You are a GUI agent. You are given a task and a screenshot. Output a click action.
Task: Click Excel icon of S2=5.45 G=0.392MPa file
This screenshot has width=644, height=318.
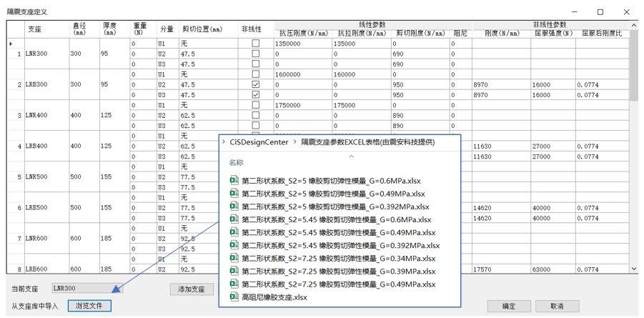pos(234,245)
